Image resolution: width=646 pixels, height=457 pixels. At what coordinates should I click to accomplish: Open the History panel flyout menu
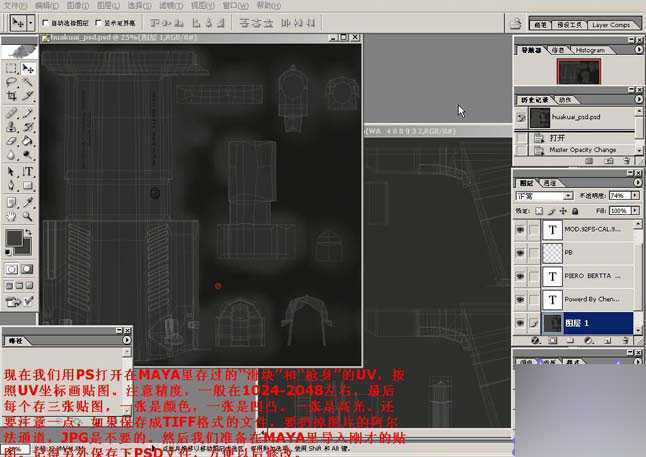(x=638, y=99)
